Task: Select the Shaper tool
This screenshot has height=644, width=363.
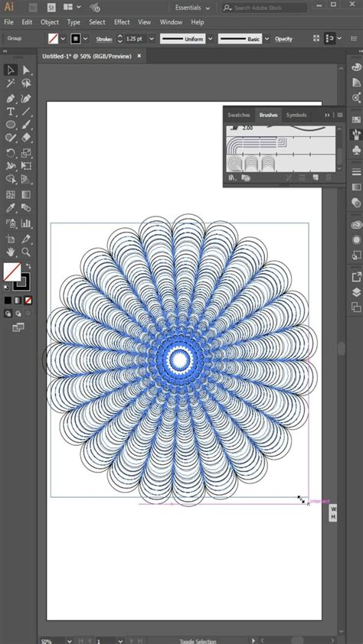Action: [x=11, y=138]
